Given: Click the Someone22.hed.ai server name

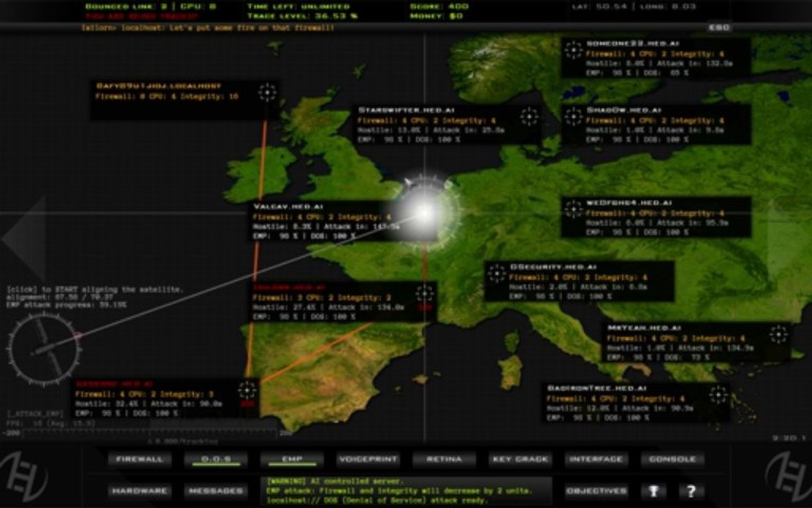Looking at the screenshot, I should [x=632, y=44].
